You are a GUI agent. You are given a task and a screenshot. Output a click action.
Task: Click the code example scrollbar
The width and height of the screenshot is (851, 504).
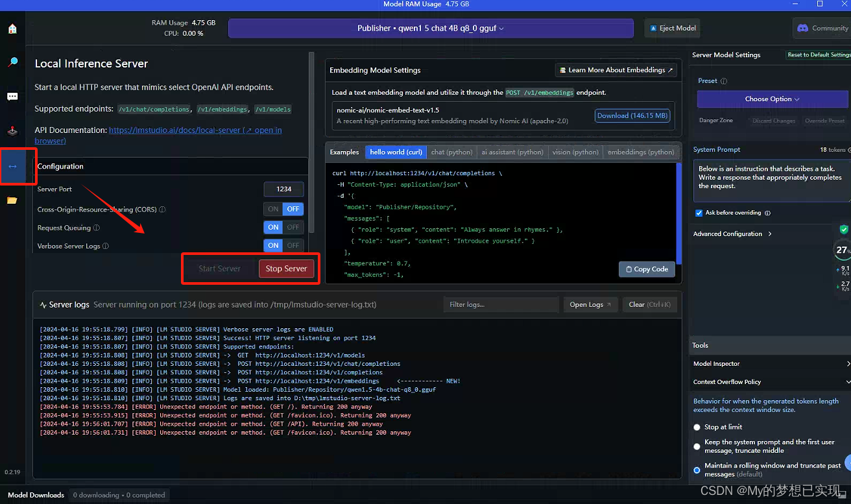pos(679,213)
